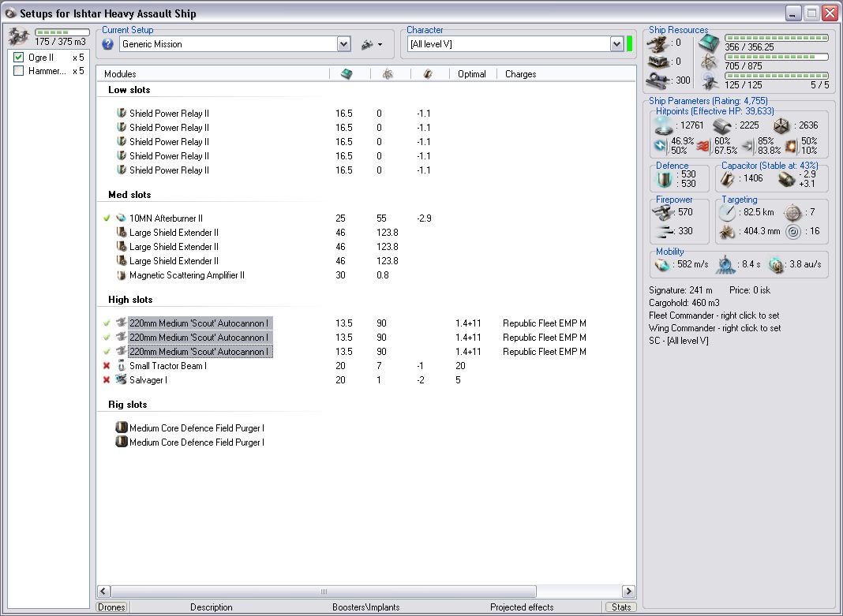Uncheck the Ogre II drone checkbox

[x=19, y=58]
